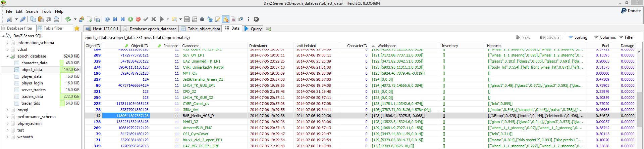Click the disconnect session plug icon
The image size is (644, 149).
[23, 19]
